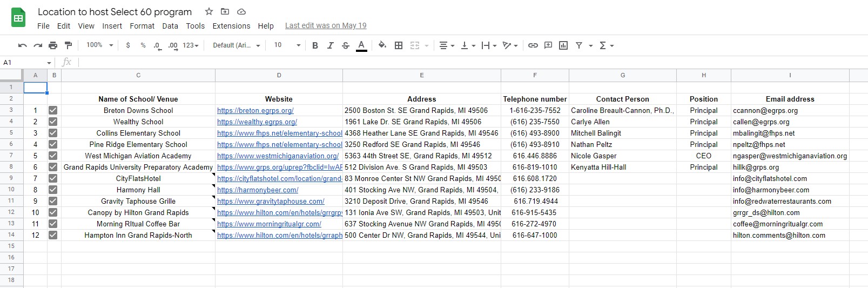Toggle West Michigan Aviation Academy checkbox
The width and height of the screenshot is (868, 288).
[53, 156]
